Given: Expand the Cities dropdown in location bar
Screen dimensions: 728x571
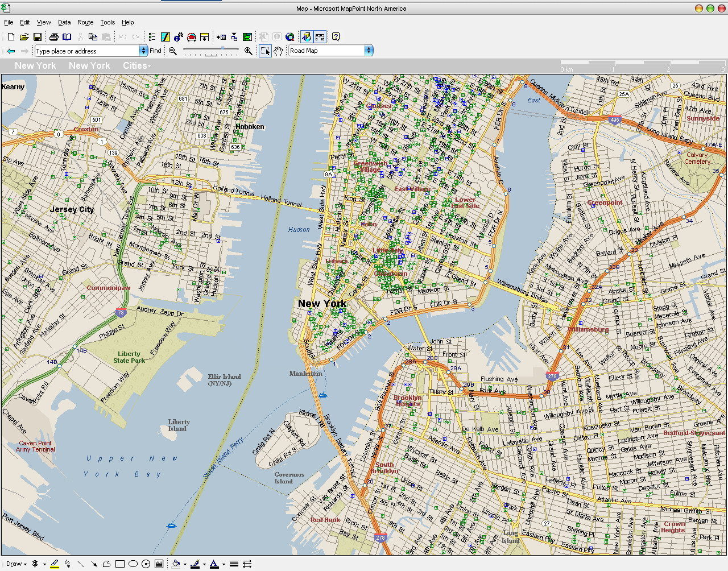Looking at the screenshot, I should click(137, 66).
